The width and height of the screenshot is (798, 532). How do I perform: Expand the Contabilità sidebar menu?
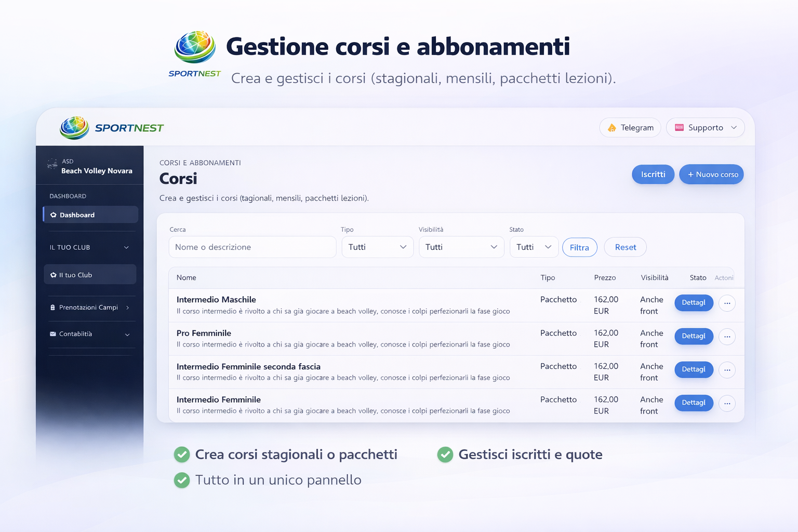[x=127, y=334]
